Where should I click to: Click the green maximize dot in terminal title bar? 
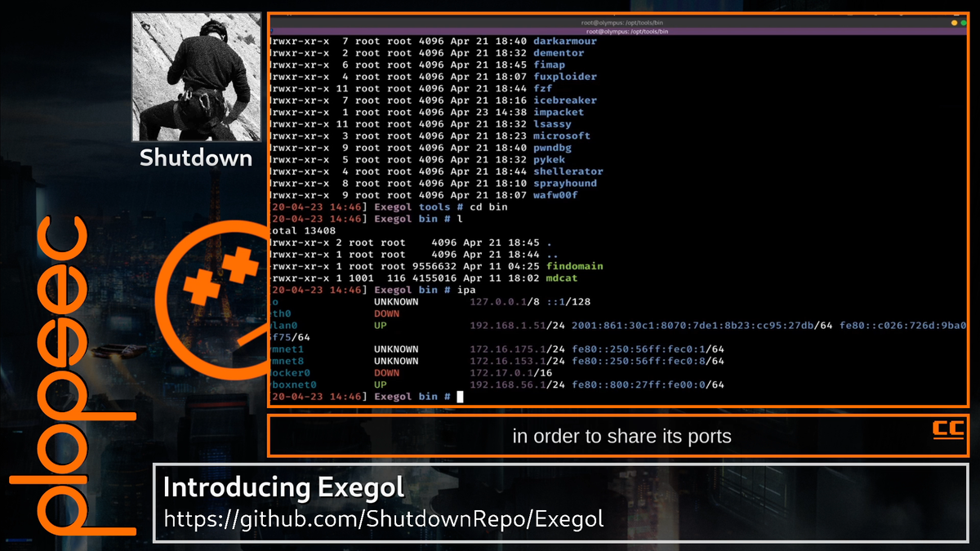coord(963,23)
